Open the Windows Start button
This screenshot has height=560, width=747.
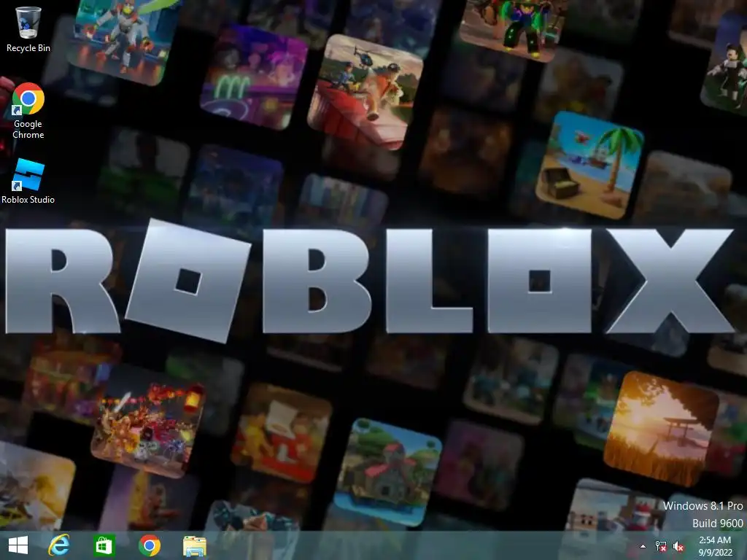click(x=18, y=545)
